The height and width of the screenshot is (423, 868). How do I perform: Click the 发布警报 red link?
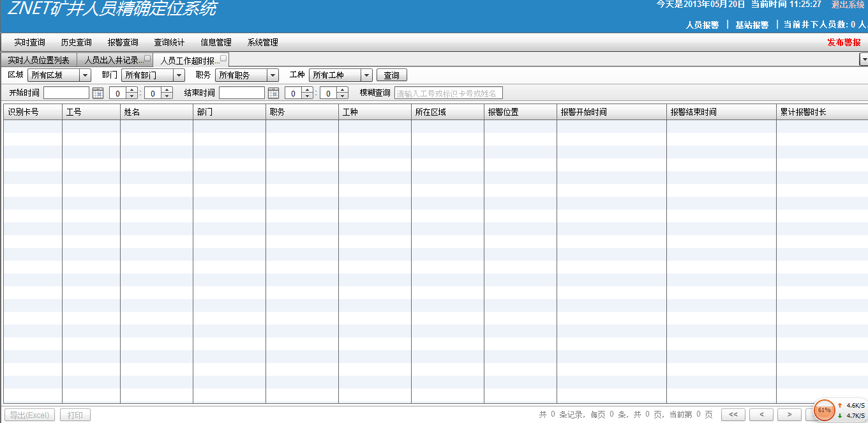(844, 43)
